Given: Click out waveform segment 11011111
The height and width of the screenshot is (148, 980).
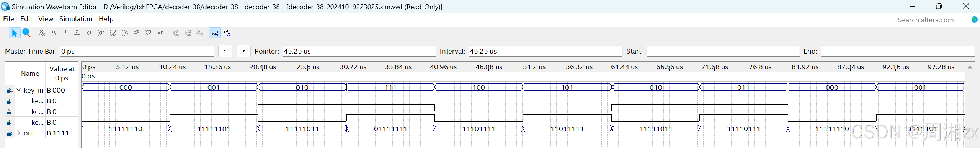Looking at the screenshot, I should (567, 129).
